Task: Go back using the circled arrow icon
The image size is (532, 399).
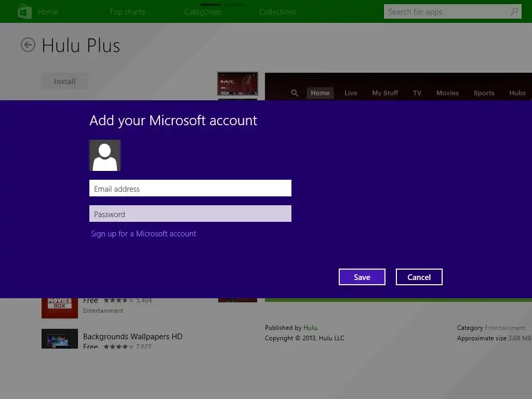Action: (28, 45)
